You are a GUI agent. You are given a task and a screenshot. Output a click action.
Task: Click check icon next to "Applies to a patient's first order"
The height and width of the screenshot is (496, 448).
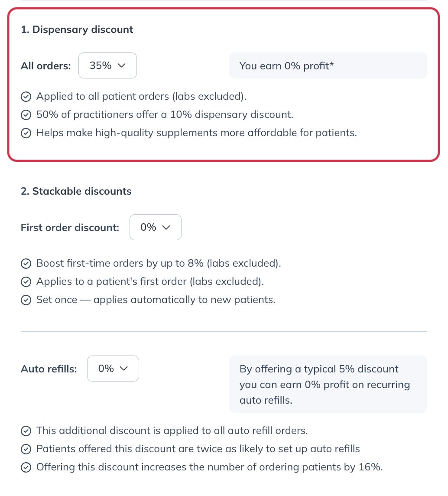[26, 282]
